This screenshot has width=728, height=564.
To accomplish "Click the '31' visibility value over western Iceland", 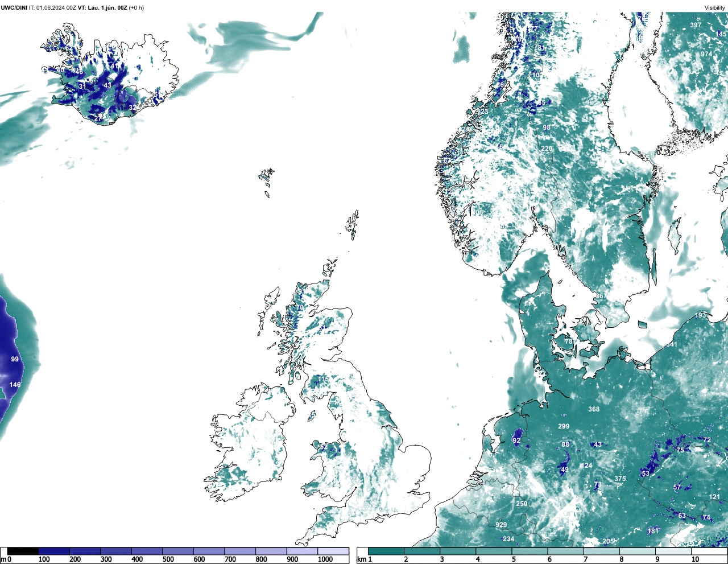I will (82, 87).
